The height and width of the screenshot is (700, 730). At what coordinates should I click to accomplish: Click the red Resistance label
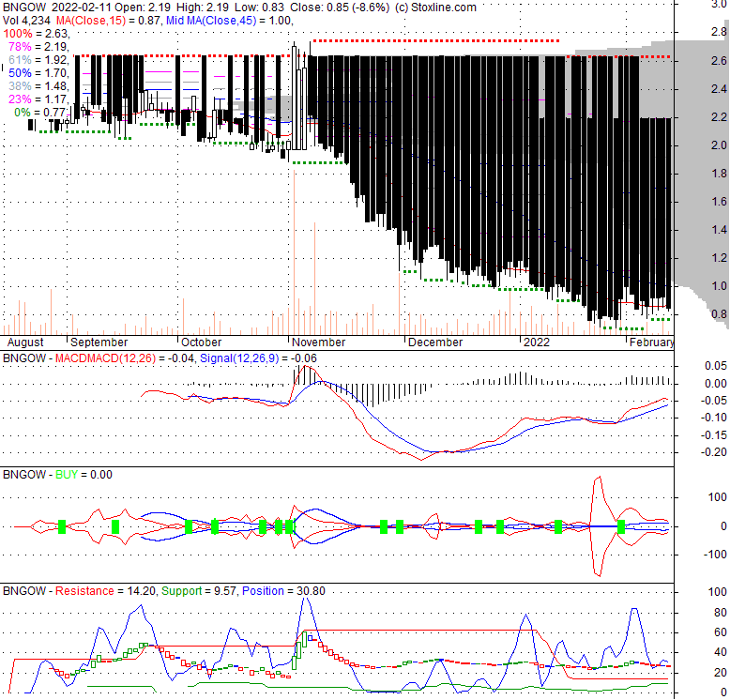(84, 591)
